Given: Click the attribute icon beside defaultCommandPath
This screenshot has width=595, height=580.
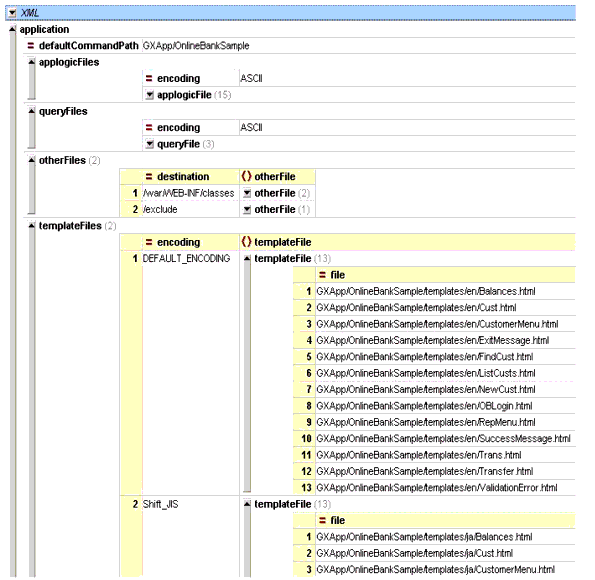Looking at the screenshot, I should (x=31, y=46).
